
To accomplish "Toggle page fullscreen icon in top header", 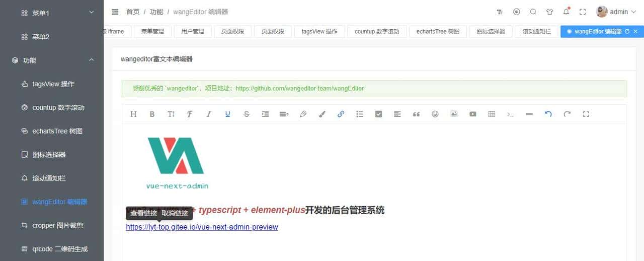I will click(x=583, y=12).
